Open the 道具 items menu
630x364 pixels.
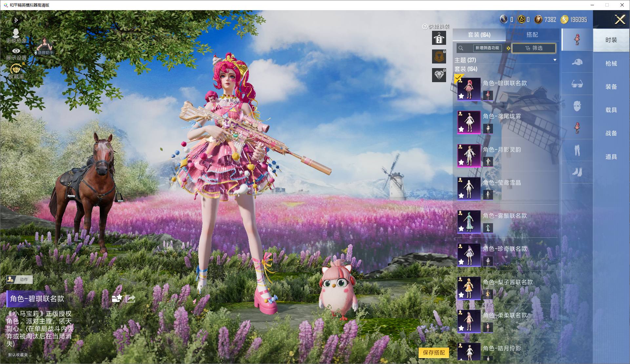pos(611,157)
